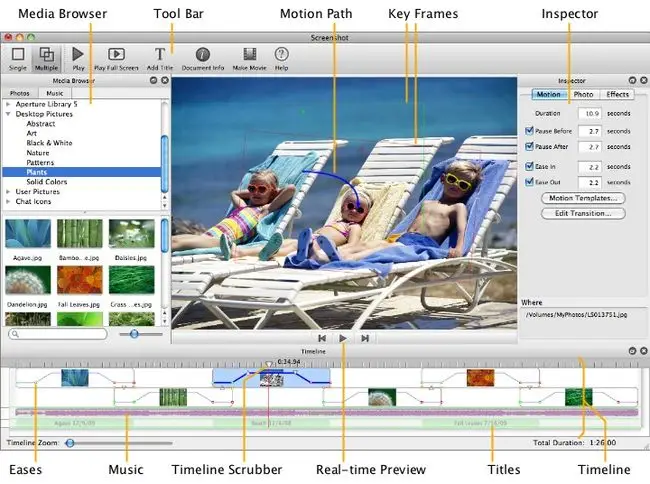
Task: Expand the Aperture Library 5 folder
Action: 8,104
